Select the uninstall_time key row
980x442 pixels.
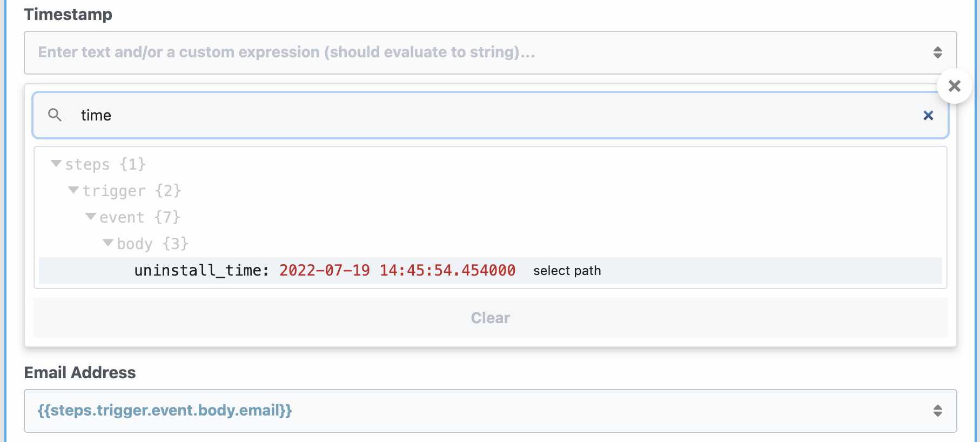(x=491, y=270)
